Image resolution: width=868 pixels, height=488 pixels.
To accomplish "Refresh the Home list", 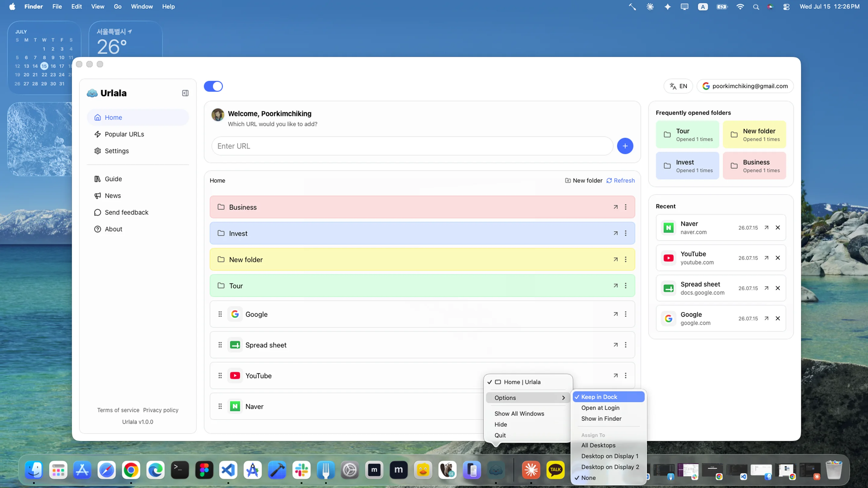I will (620, 180).
